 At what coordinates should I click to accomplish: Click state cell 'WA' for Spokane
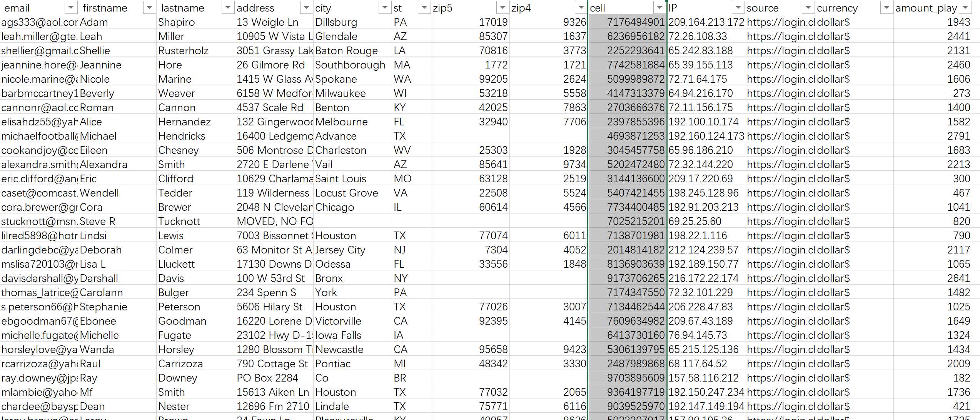(x=412, y=79)
